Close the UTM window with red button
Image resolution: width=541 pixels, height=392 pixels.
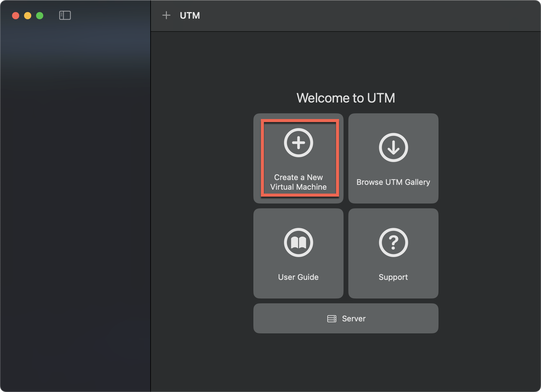tap(16, 16)
